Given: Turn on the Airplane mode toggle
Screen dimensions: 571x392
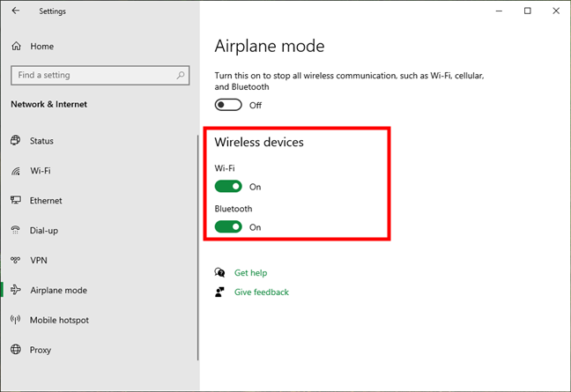Looking at the screenshot, I should tap(228, 105).
